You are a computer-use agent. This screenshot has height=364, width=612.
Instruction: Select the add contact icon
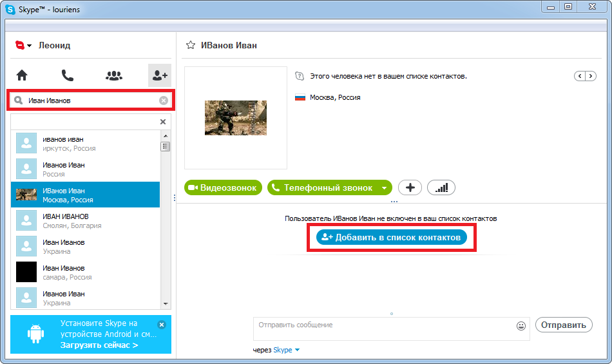coord(160,75)
